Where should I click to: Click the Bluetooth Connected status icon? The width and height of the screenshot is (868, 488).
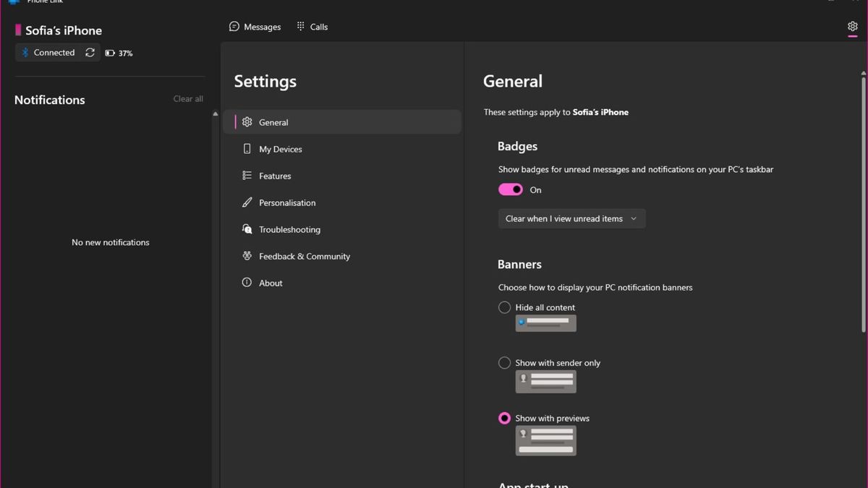tap(25, 53)
